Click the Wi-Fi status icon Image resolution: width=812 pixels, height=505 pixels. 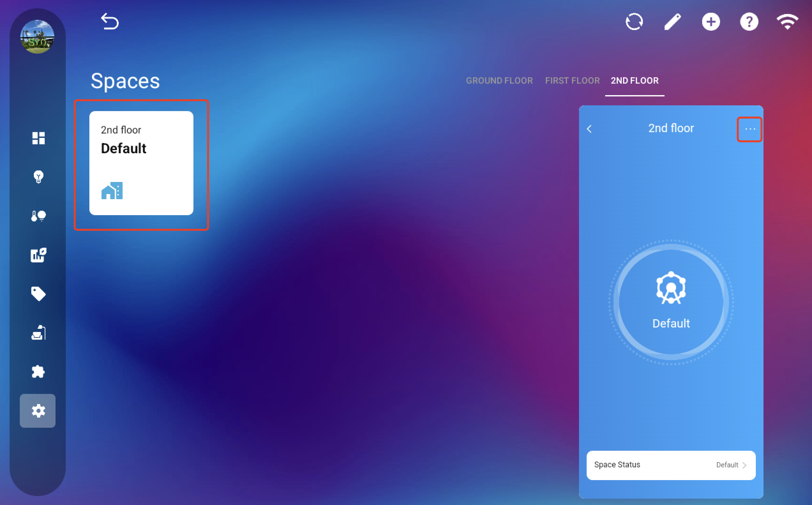coord(787,22)
